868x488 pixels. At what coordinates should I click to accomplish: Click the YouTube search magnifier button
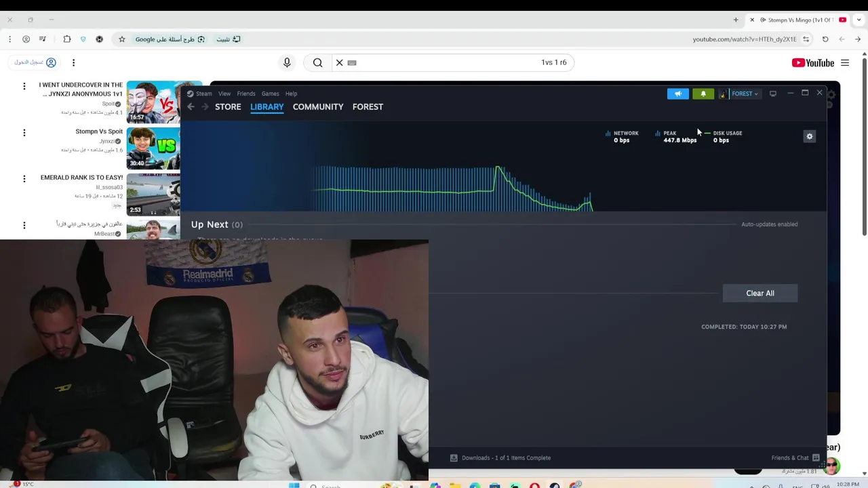coord(317,62)
